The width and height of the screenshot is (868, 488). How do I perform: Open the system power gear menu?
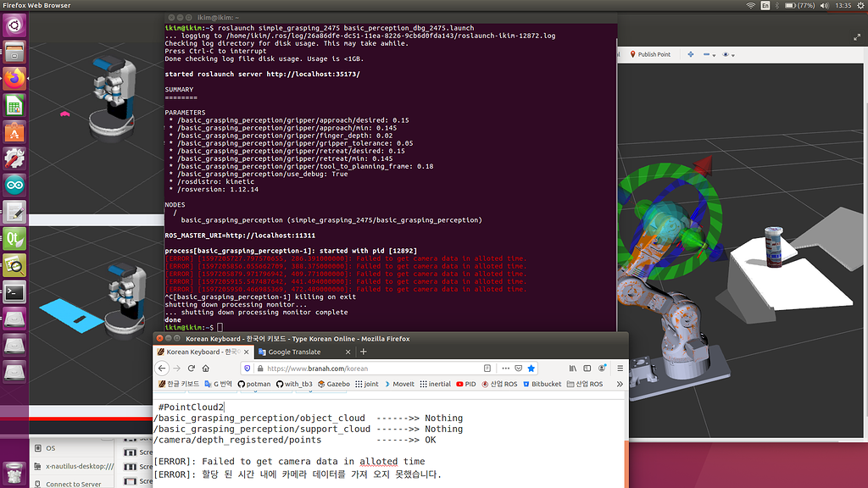tap(861, 6)
